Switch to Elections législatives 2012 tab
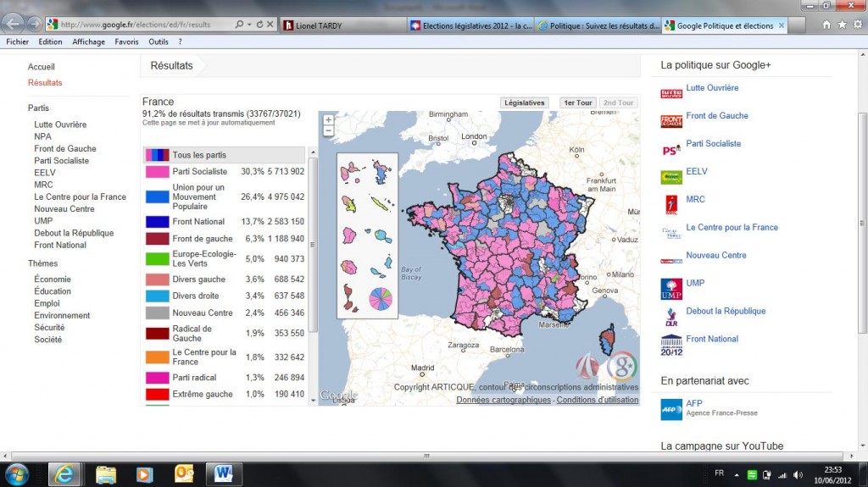868x487 pixels. [x=471, y=25]
